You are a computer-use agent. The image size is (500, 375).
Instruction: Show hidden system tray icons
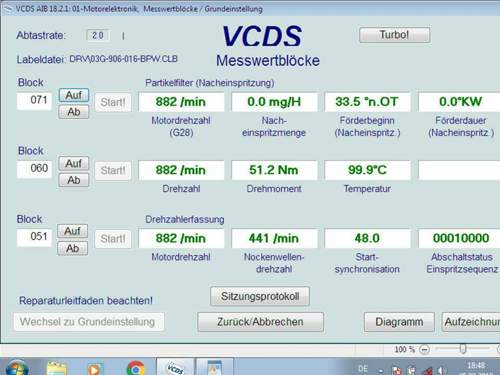click(381, 371)
